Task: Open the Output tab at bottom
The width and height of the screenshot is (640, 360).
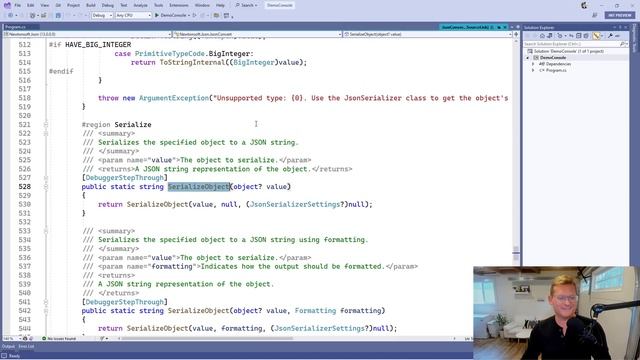Action: tap(8, 347)
